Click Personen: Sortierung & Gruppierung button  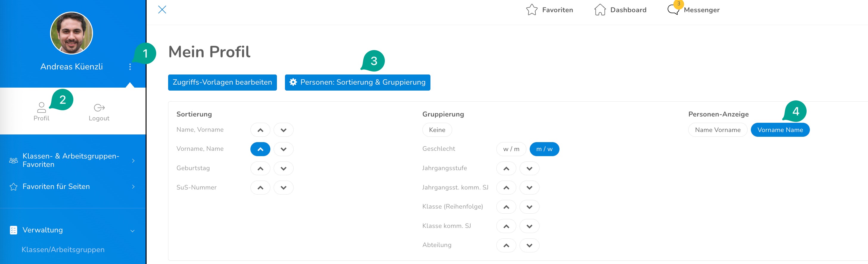357,83
